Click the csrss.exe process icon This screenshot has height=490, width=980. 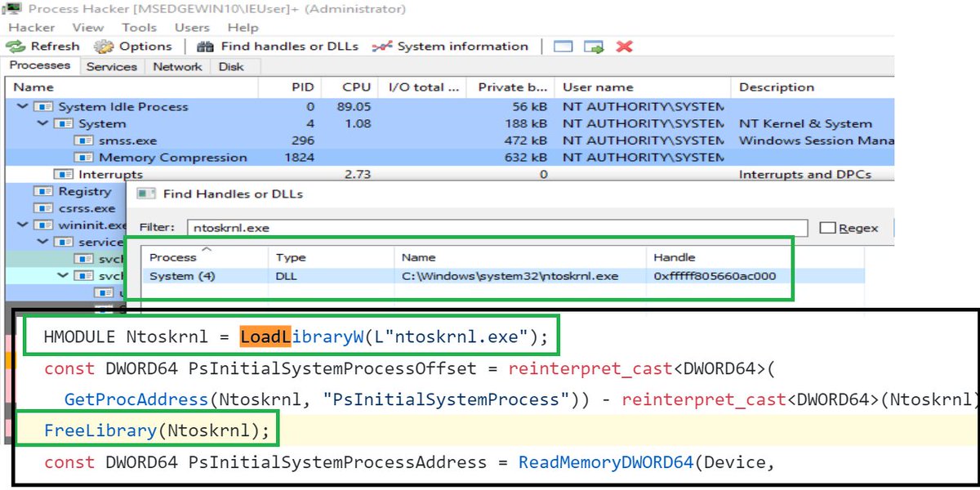tap(43, 208)
